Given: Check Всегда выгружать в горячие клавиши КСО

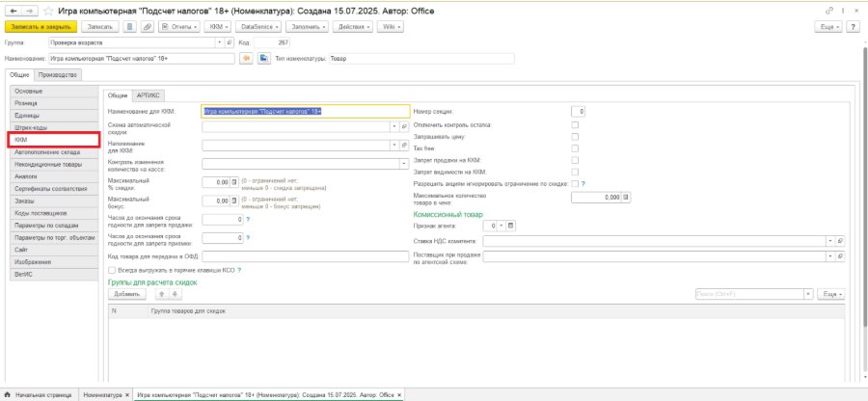Looking at the screenshot, I should [x=113, y=271].
